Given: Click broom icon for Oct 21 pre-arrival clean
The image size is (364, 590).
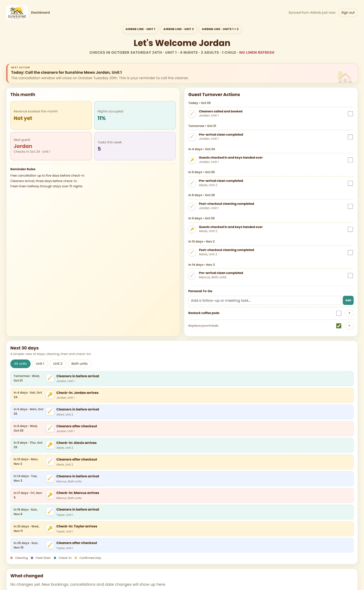Looking at the screenshot, I should click(192, 137).
